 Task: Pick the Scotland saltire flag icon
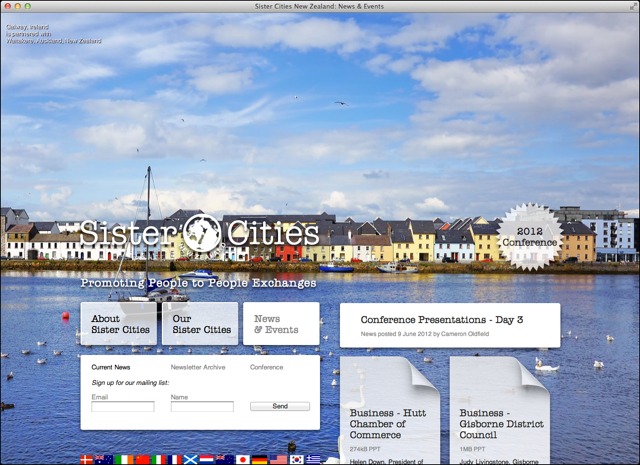(191, 460)
